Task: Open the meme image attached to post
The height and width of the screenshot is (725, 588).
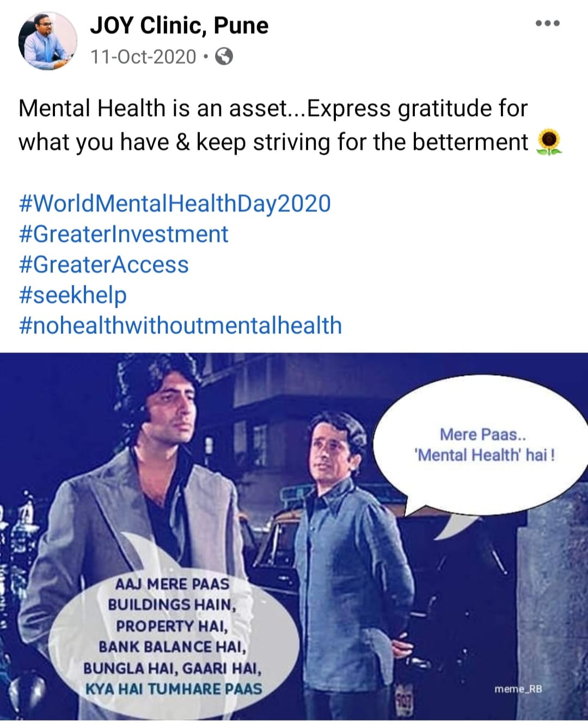Action: point(294,536)
